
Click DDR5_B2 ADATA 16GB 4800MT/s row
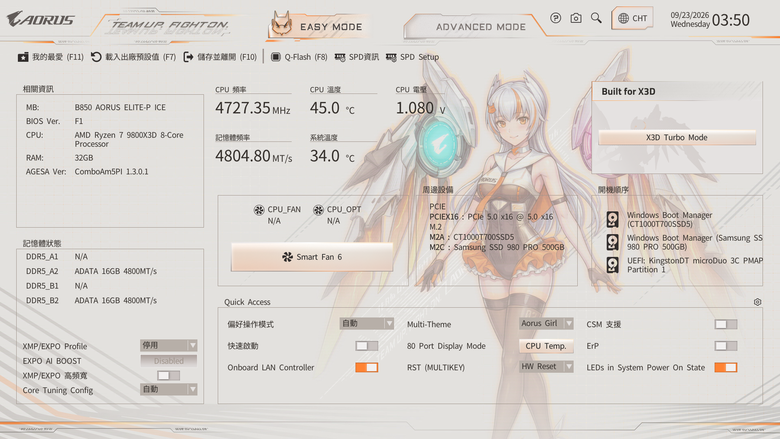92,301
